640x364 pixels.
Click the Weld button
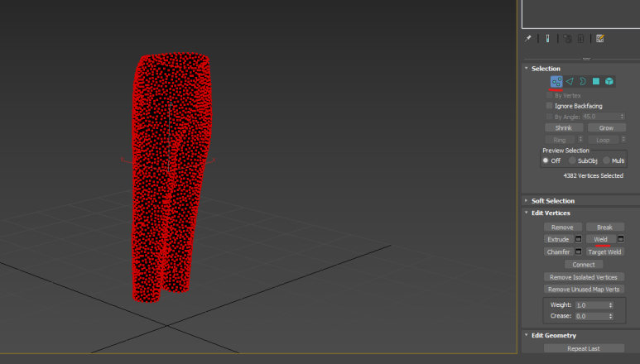(601, 239)
